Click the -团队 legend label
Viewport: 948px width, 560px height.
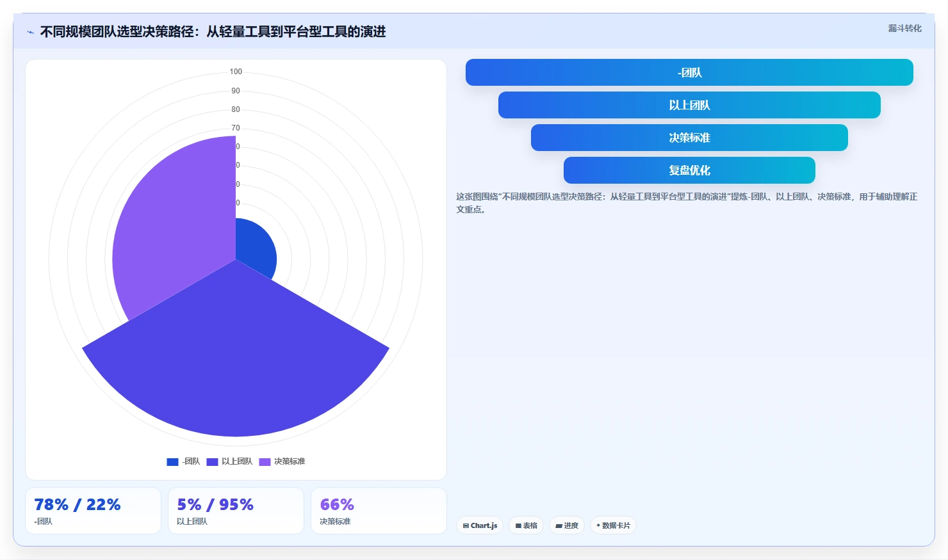191,461
